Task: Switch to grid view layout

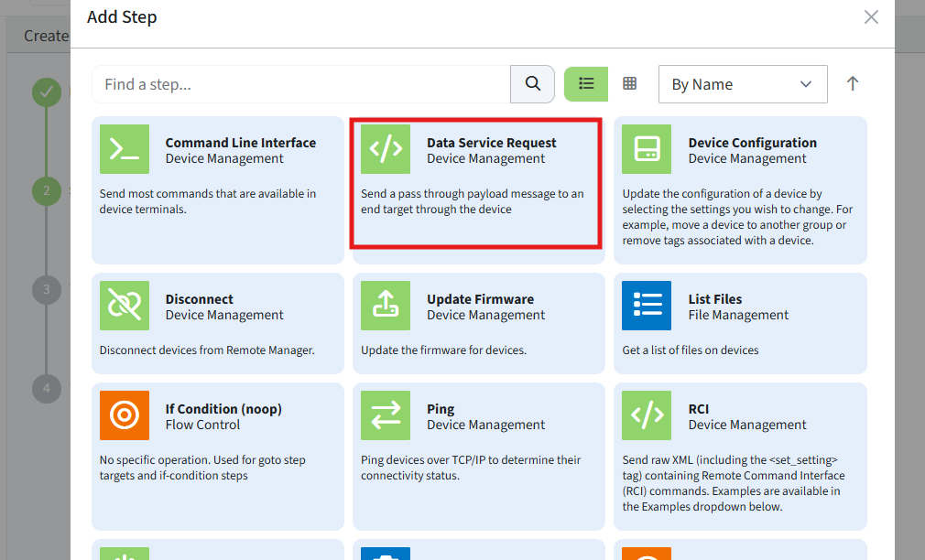Action: pos(629,84)
